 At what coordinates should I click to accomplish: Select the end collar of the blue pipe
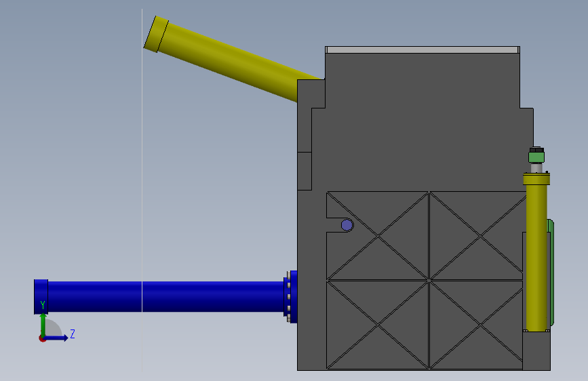[x=41, y=297]
